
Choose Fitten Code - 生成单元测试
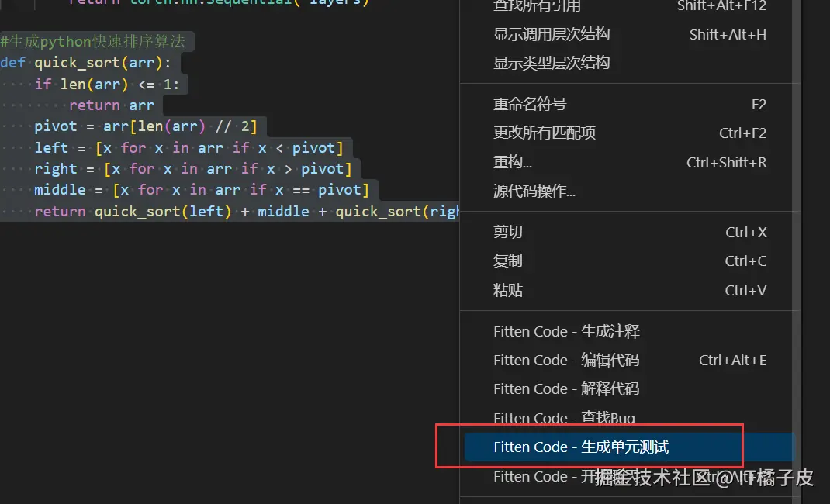(x=629, y=447)
